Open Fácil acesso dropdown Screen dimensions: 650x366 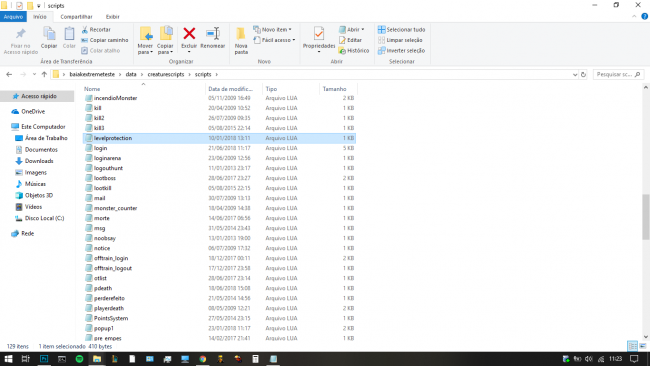coord(274,40)
